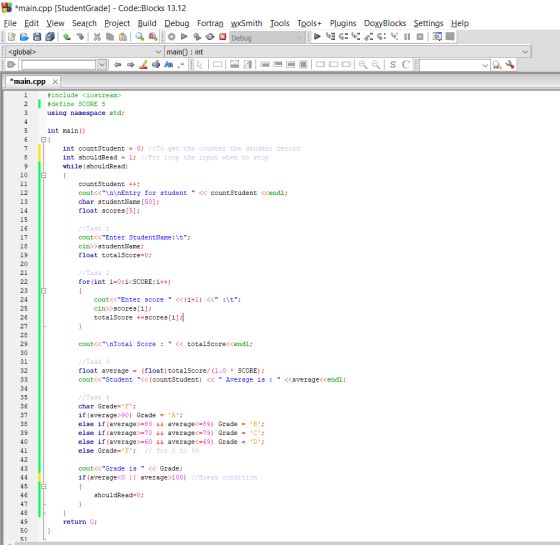Open the Debug menu
The width and height of the screenshot is (560, 545).
click(x=177, y=23)
